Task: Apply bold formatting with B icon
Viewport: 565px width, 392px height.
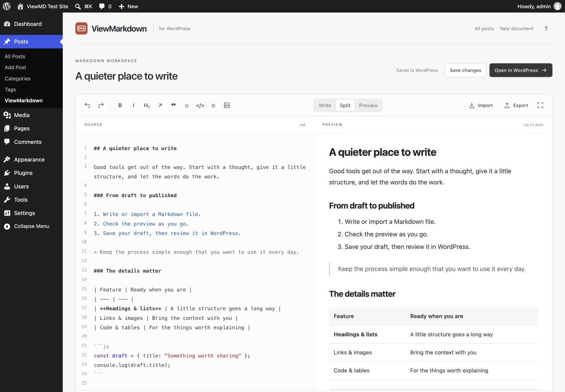Action: [x=120, y=105]
